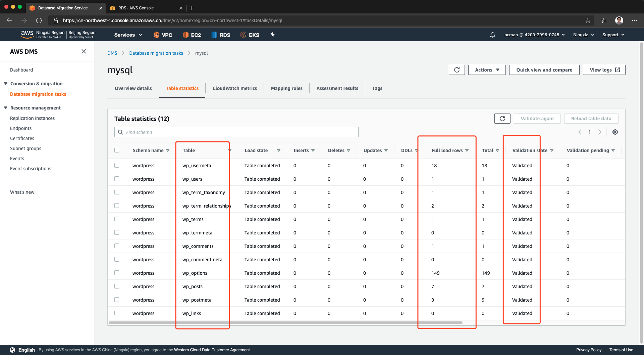Open the Actions dropdown

pyautogui.click(x=487, y=70)
